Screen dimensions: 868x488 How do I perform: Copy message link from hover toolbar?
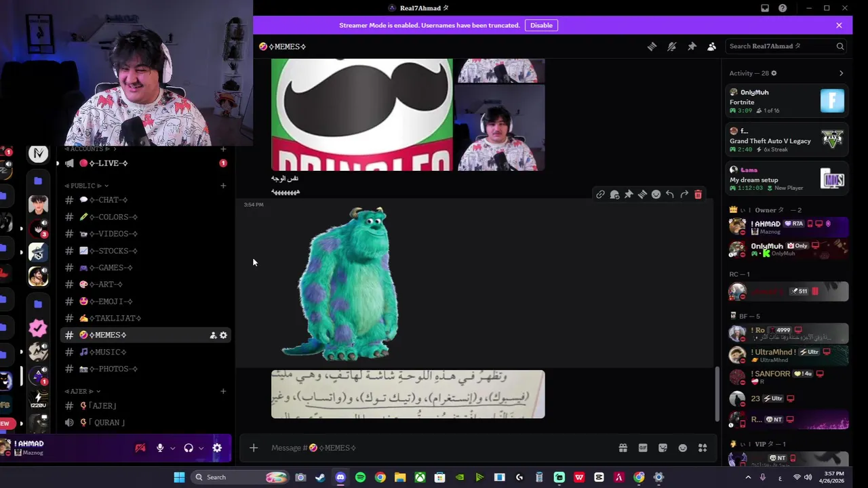click(600, 195)
